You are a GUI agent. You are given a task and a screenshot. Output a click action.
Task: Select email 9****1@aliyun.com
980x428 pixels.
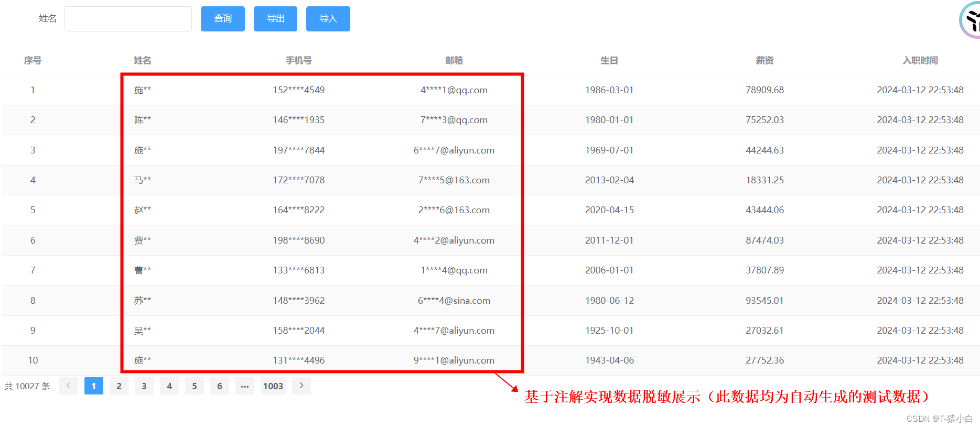pyautogui.click(x=454, y=360)
